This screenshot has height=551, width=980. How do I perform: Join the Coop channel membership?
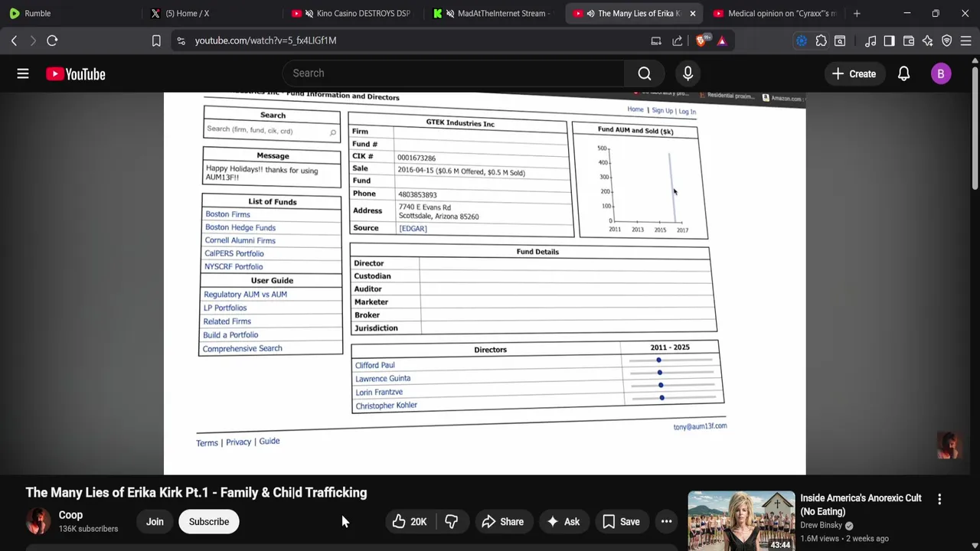click(x=155, y=522)
